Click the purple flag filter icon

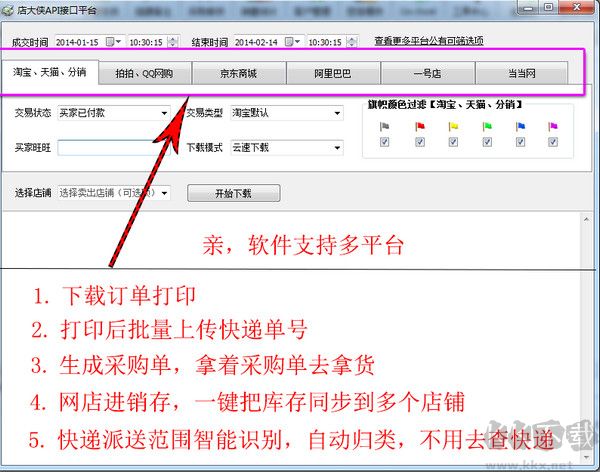(553, 126)
